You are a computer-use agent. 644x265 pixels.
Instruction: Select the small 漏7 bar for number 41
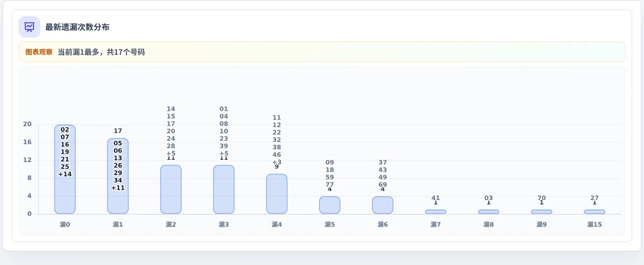tap(436, 212)
